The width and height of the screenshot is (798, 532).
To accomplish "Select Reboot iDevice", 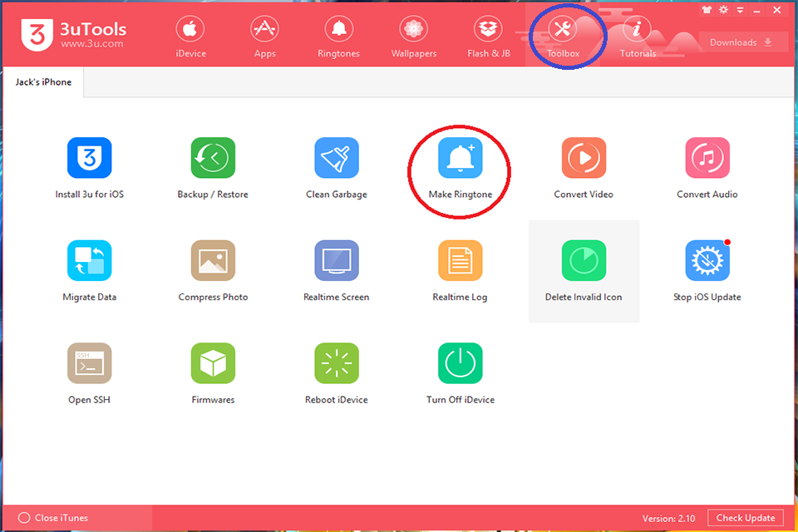I will pos(336,362).
